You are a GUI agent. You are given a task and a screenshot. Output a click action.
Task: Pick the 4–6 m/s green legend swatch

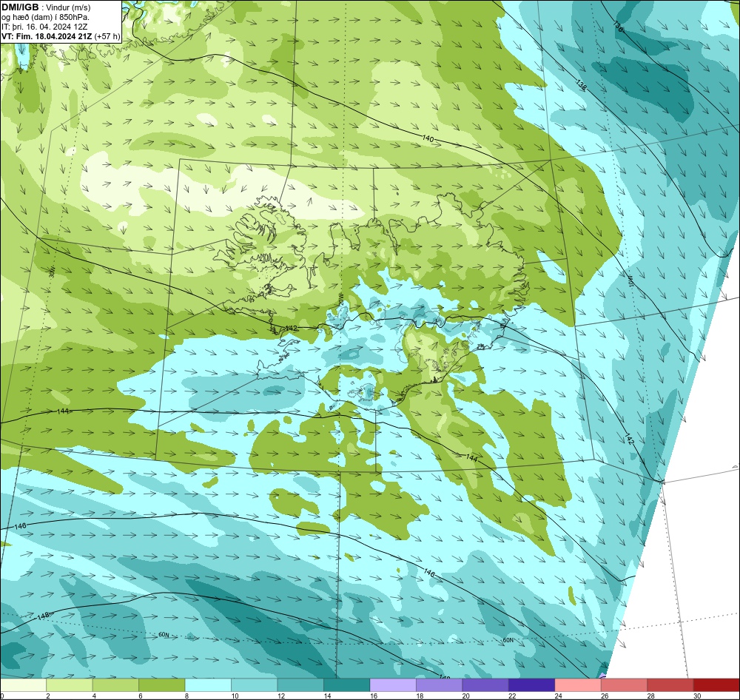[x=115, y=685]
